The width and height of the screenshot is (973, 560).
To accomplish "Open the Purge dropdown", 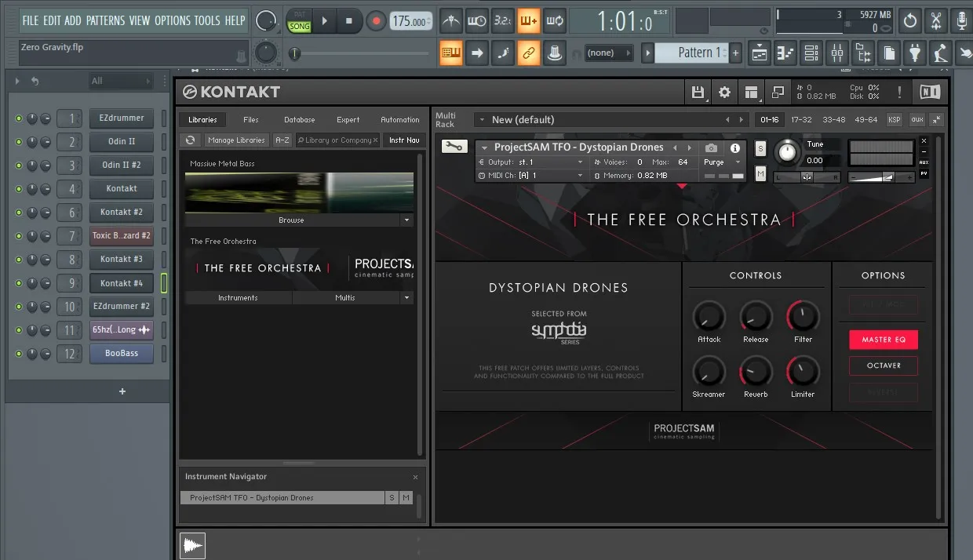I will click(722, 162).
